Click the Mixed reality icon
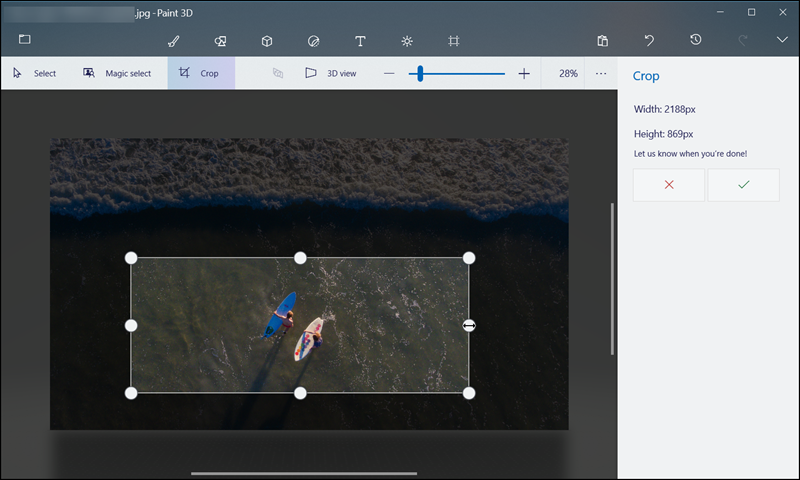Viewport: 800px width, 480px height. click(x=278, y=73)
